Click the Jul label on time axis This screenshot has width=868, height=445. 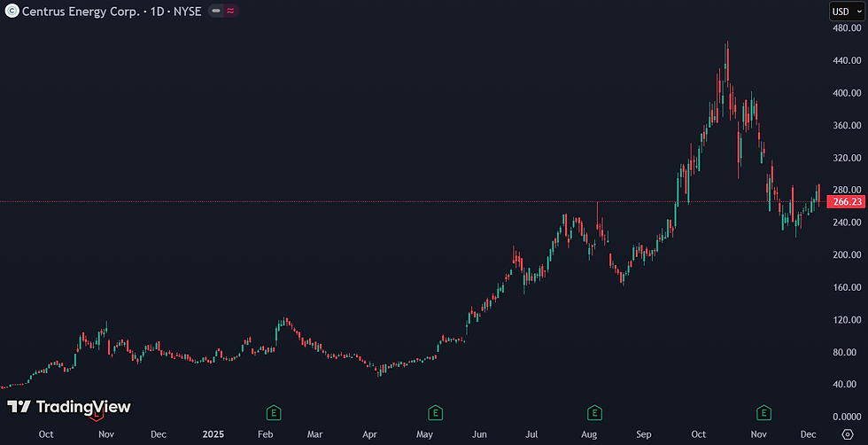tap(532, 433)
